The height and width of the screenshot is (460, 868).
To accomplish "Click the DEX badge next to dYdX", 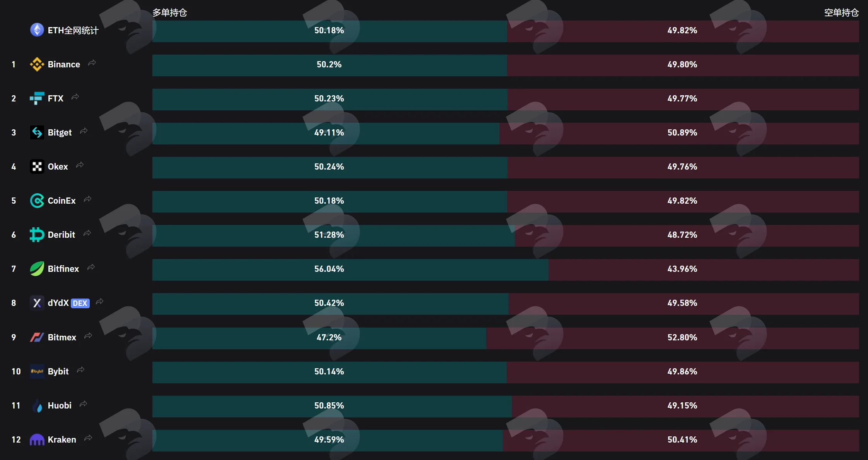I will point(80,303).
